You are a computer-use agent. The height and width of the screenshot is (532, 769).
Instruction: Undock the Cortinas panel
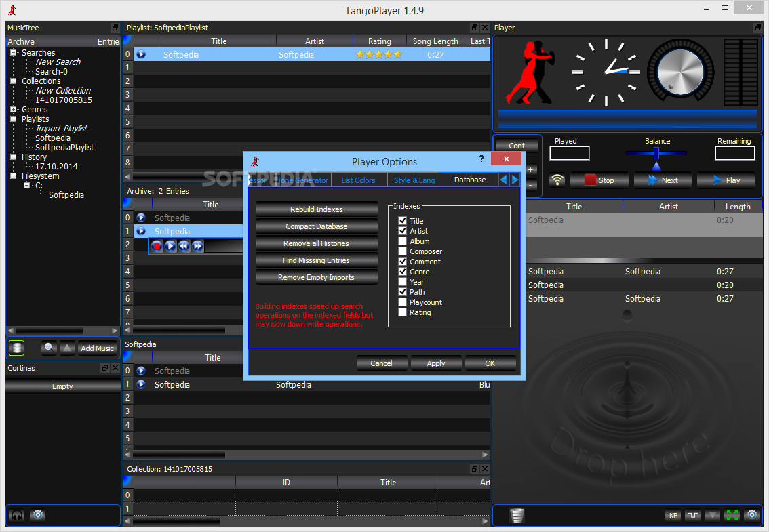point(105,368)
